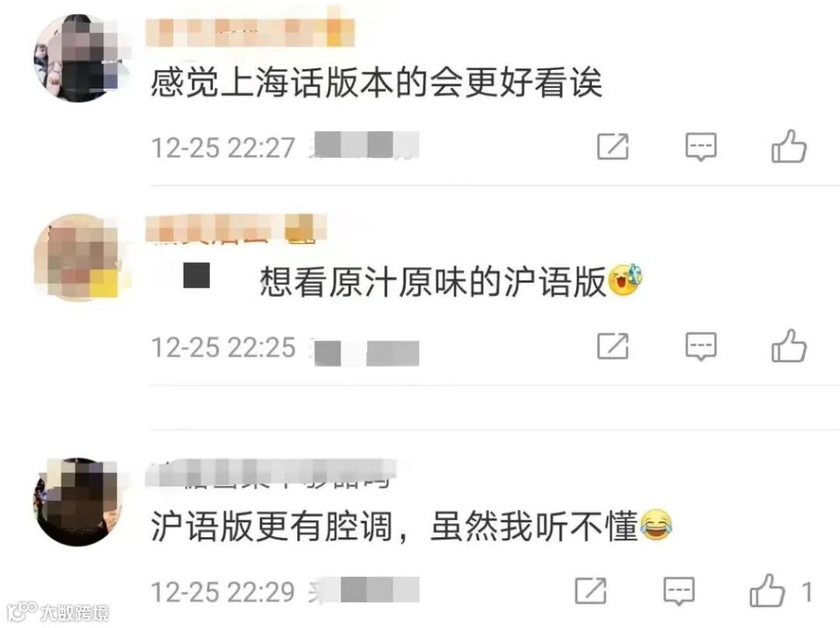Screen dimensions: 840x628
Task: Reply to the 沪语版更有腔调 comment
Action: [679, 591]
